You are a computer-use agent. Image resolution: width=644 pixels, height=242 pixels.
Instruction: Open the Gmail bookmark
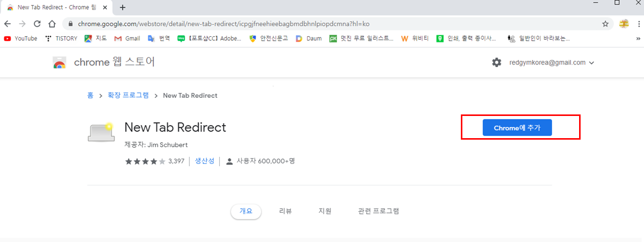pos(127,38)
